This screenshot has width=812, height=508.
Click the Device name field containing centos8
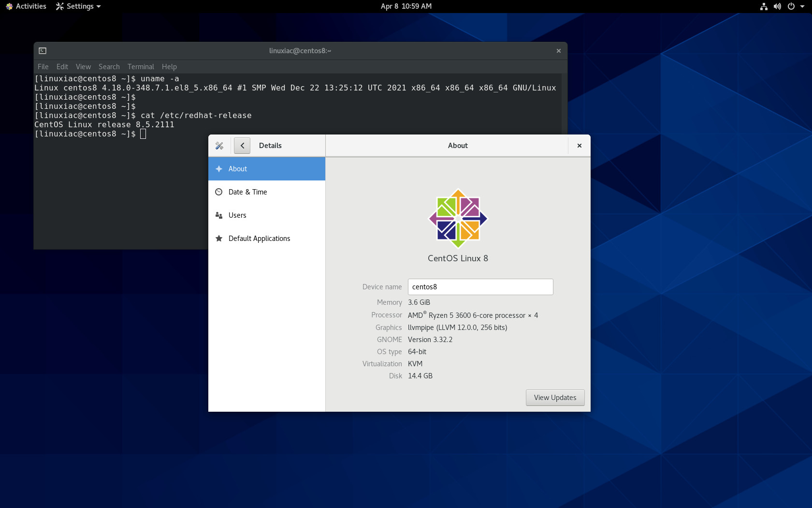[480, 287]
